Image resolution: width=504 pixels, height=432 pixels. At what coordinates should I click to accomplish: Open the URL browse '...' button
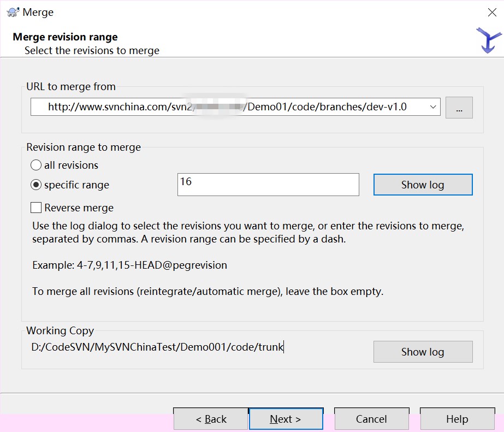click(459, 108)
